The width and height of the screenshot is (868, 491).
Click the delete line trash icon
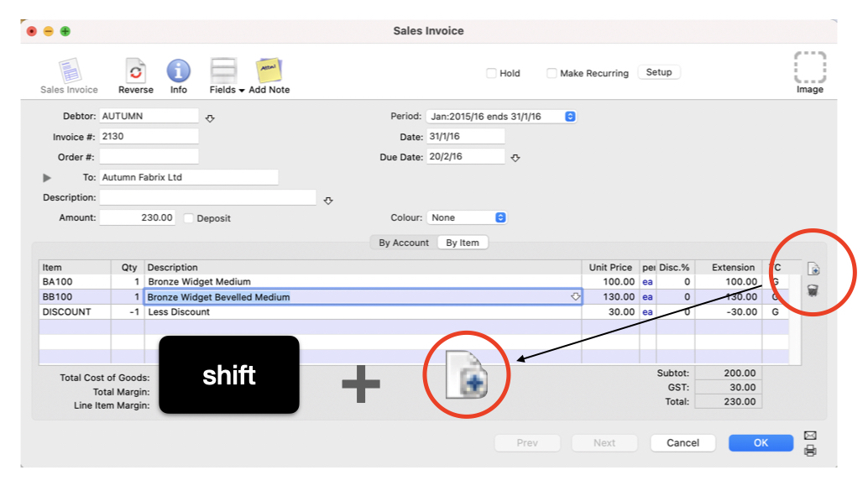(813, 290)
